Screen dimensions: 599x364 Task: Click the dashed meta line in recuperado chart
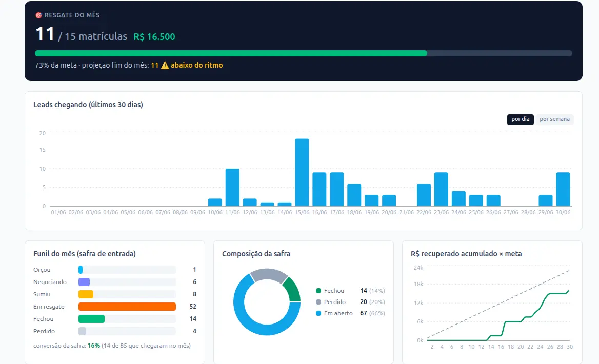(498, 304)
